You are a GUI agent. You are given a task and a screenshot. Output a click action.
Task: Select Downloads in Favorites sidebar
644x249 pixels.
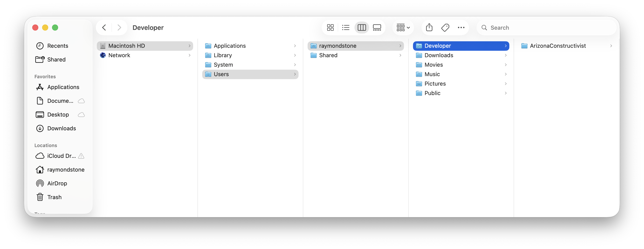62,128
